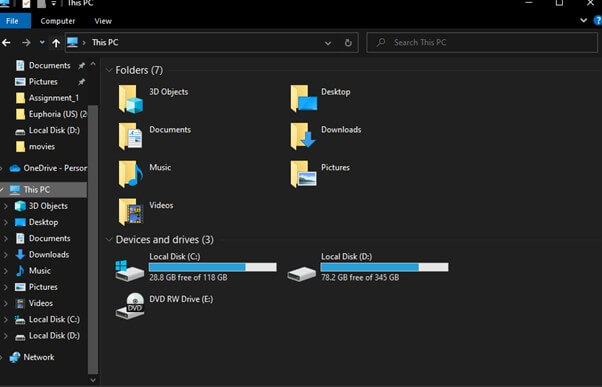Expand the ribbon with the chevron
This screenshot has height=387, width=602.
[584, 20]
